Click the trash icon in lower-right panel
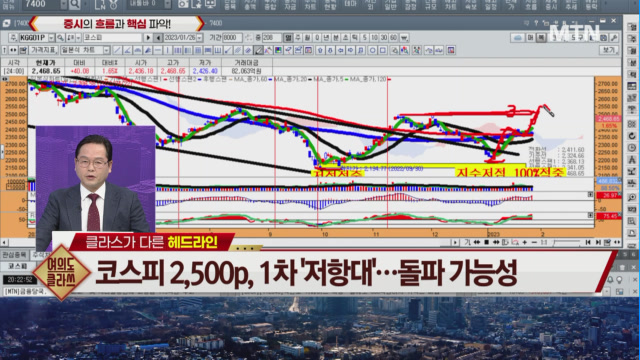 (x=622, y=267)
